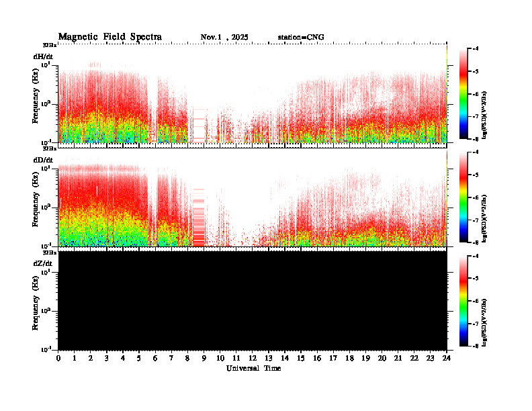Viewport: 532px width, 411px height.
Task: Select the dD/dt panel label
Action: tap(43, 160)
